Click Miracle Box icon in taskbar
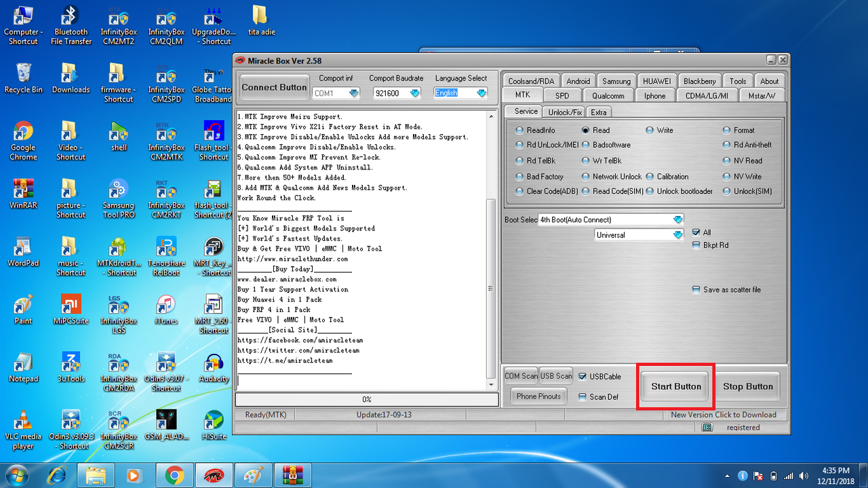The width and height of the screenshot is (868, 488). coord(214,476)
